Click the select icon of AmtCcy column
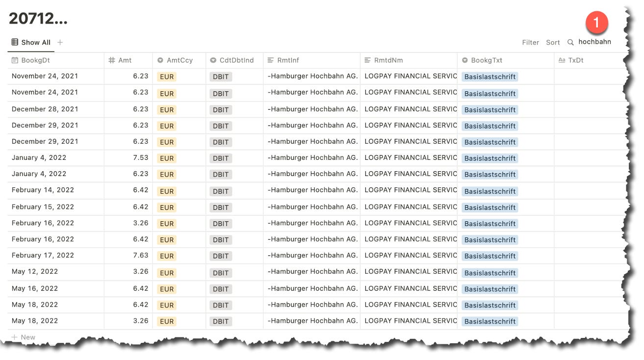This screenshot has width=644, height=360. click(x=160, y=60)
